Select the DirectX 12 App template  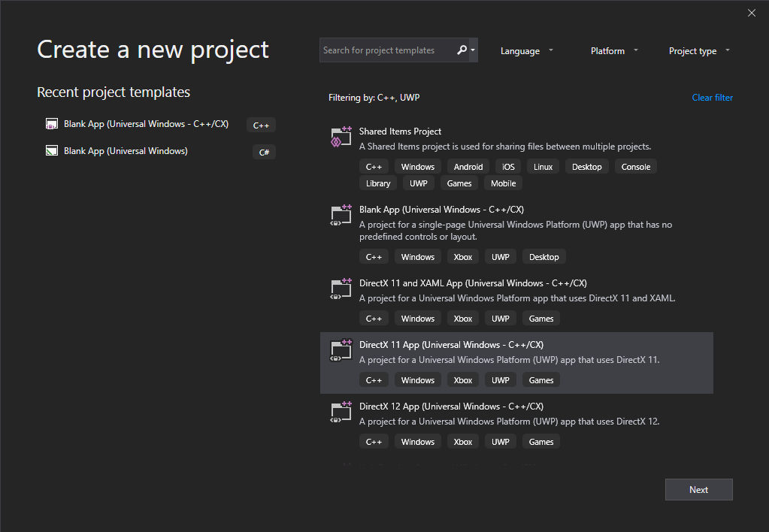(451, 407)
